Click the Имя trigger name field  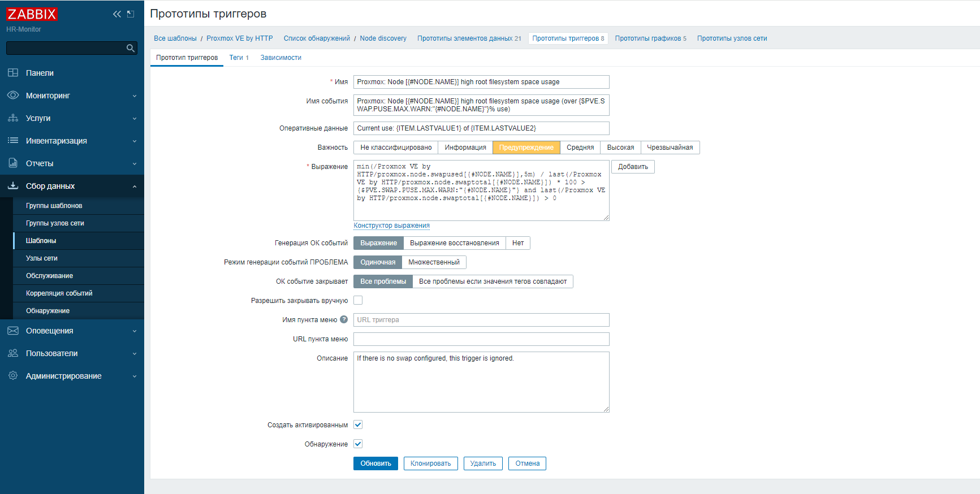pos(481,82)
